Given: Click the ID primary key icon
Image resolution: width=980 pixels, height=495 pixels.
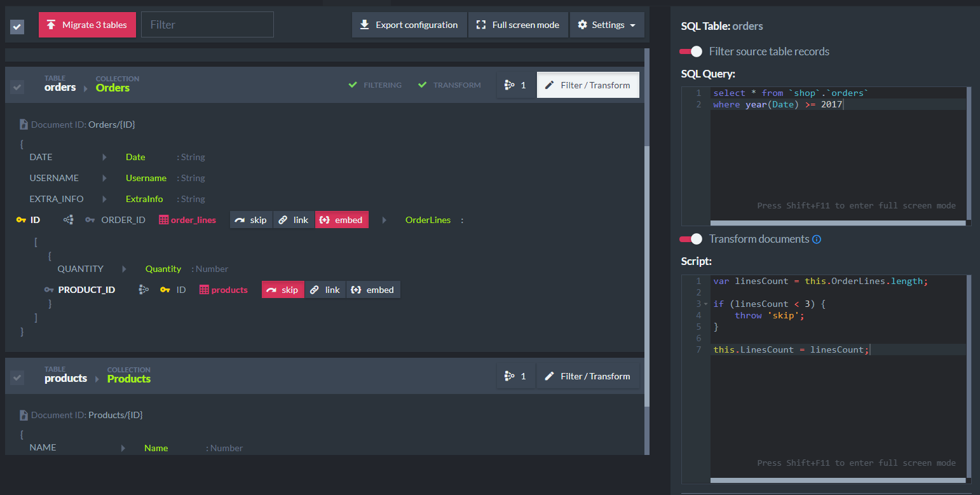Looking at the screenshot, I should (21, 220).
